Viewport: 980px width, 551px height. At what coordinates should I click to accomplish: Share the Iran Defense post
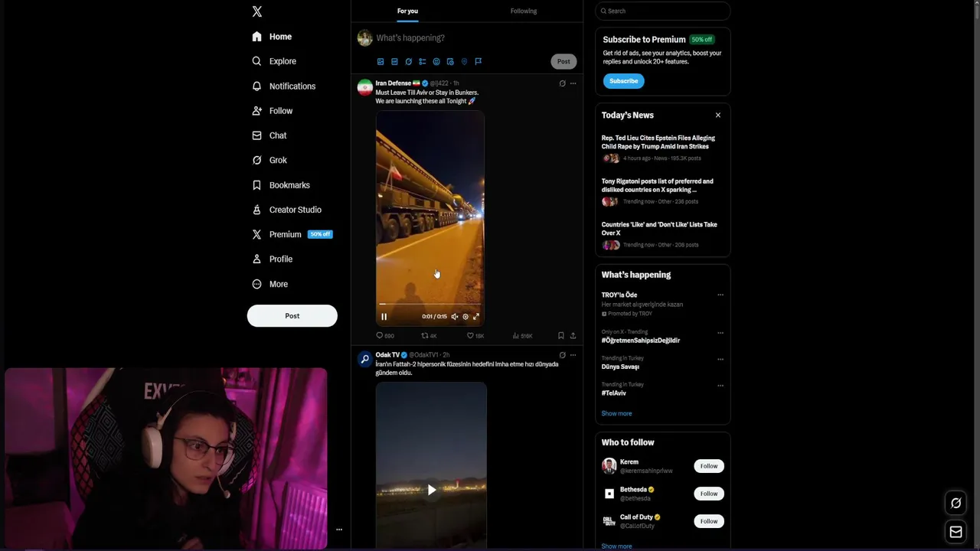(573, 336)
